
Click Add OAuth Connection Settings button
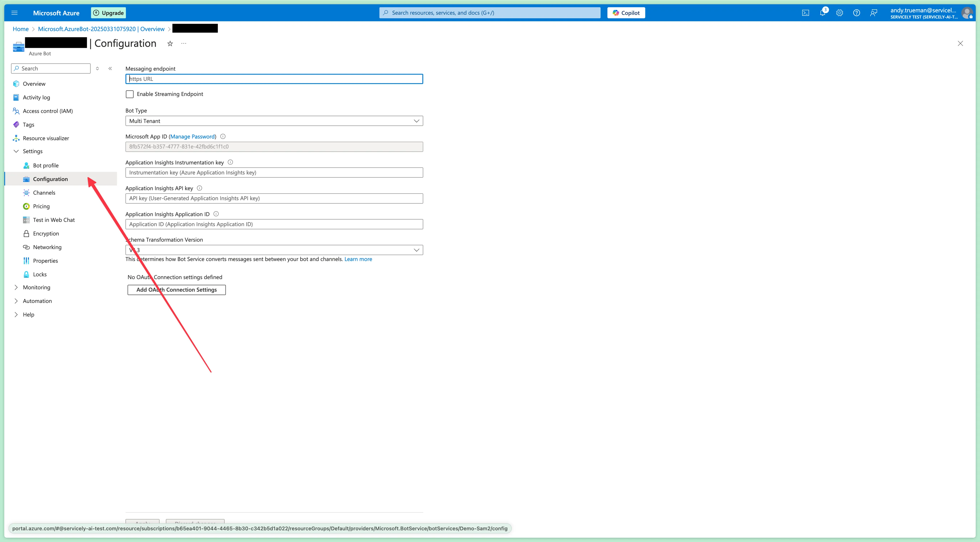click(177, 290)
